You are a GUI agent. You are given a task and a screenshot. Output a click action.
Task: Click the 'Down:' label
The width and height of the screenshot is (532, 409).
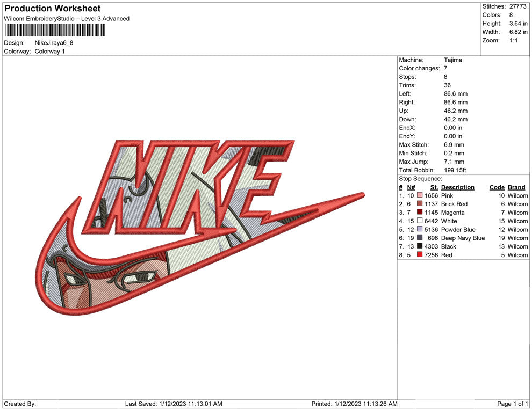[407, 119]
